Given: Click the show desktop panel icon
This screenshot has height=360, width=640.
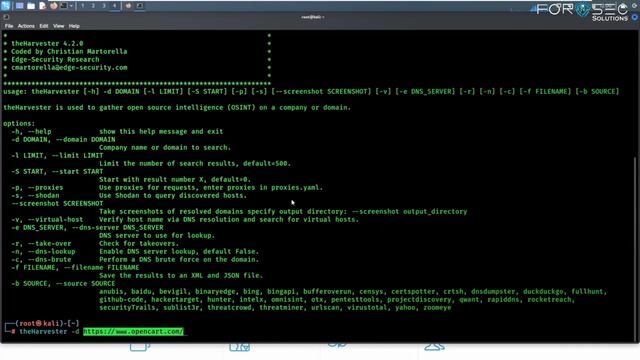Looking at the screenshot, I should pos(19,6).
